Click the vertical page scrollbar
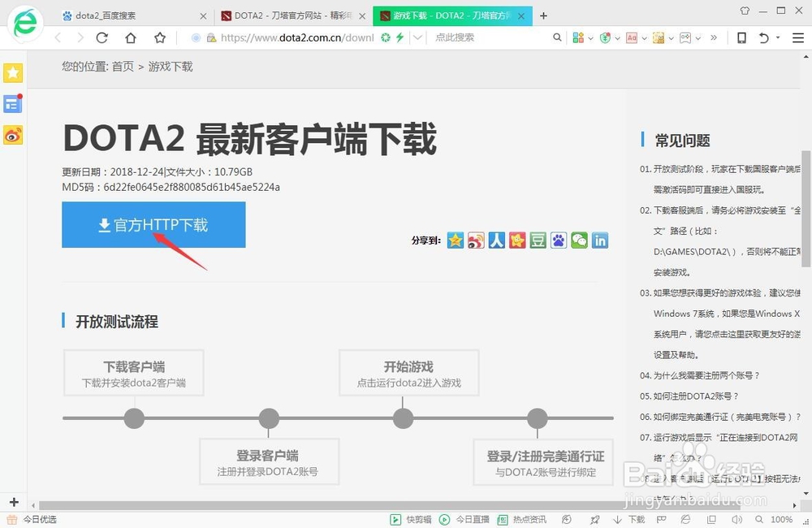The image size is (812, 528). (806, 208)
